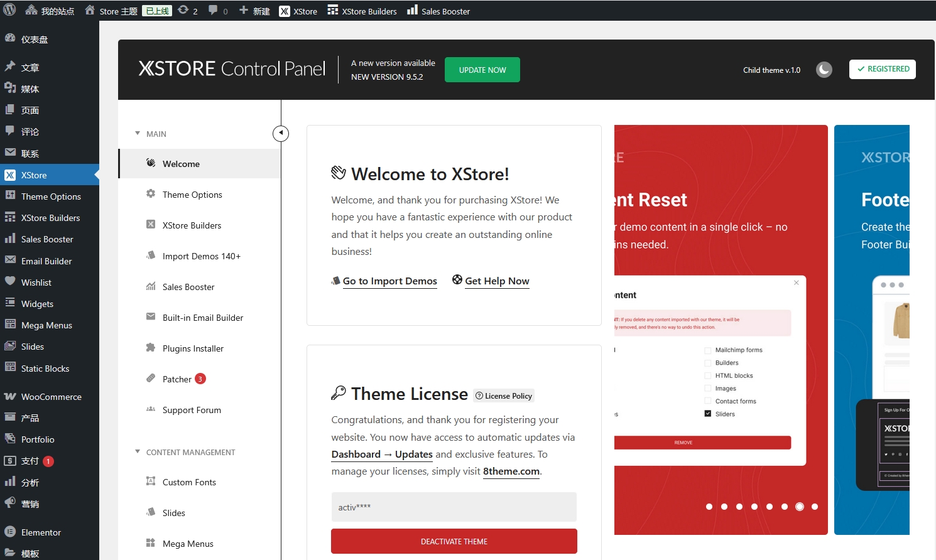Open Sales Booster in panel menu
The image size is (936, 560).
coord(200,287)
